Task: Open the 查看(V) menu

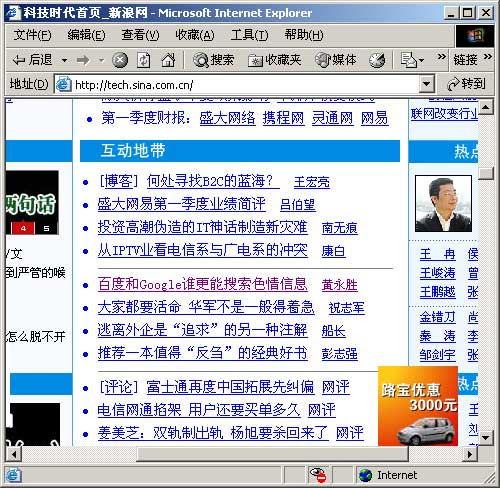Action: point(140,35)
